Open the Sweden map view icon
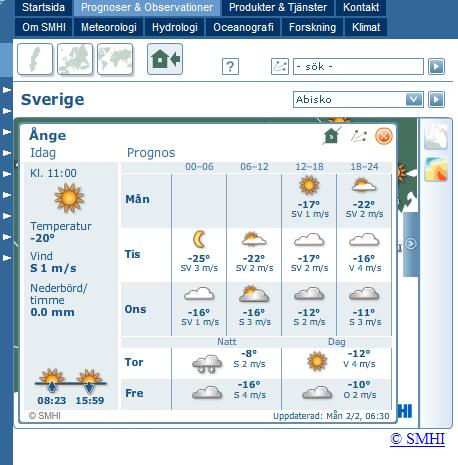Image resolution: width=458 pixels, height=465 pixels. (x=35, y=59)
